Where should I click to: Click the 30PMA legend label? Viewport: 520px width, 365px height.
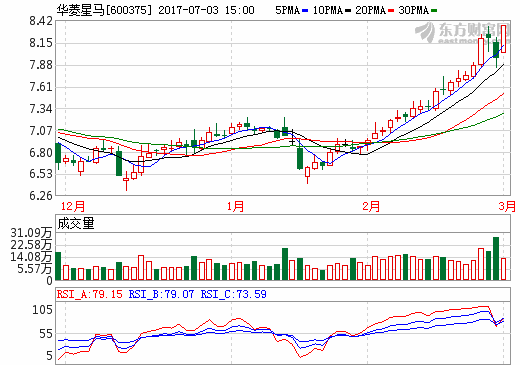413,10
